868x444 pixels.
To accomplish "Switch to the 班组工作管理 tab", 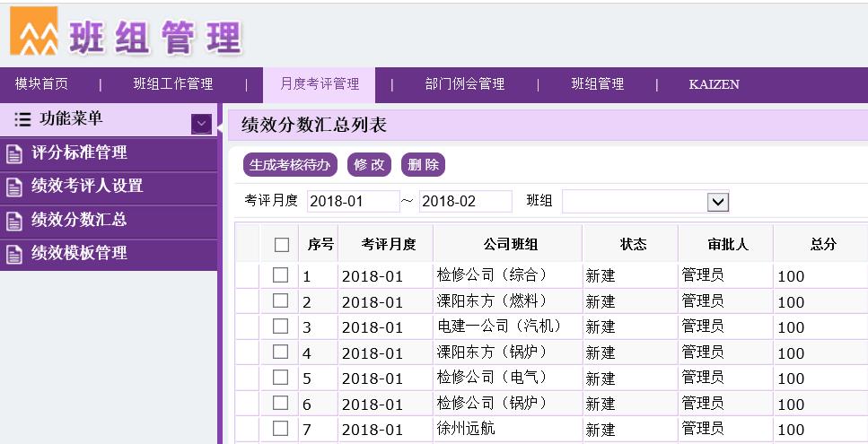I will 173,84.
